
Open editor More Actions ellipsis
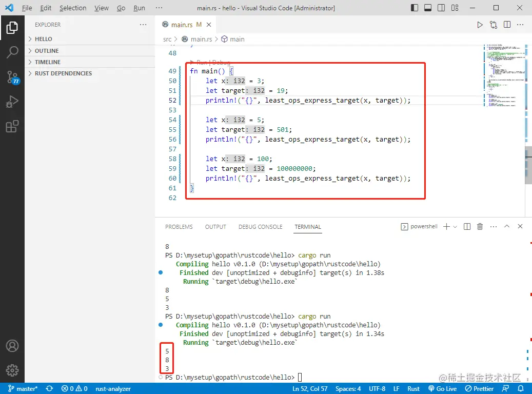tap(520, 25)
